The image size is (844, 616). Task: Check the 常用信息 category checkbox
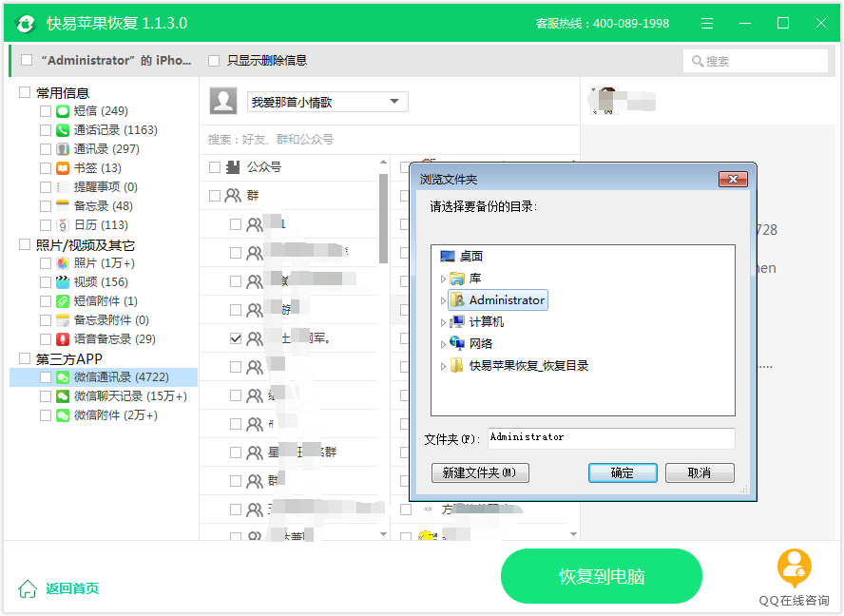point(25,92)
